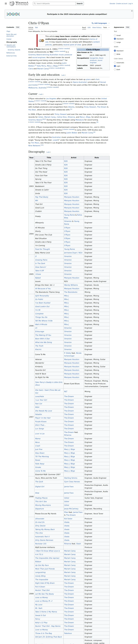Open Grammy Awards contents entry
Screen dimensions: 138x644
pyautogui.click(x=14, y=50)
